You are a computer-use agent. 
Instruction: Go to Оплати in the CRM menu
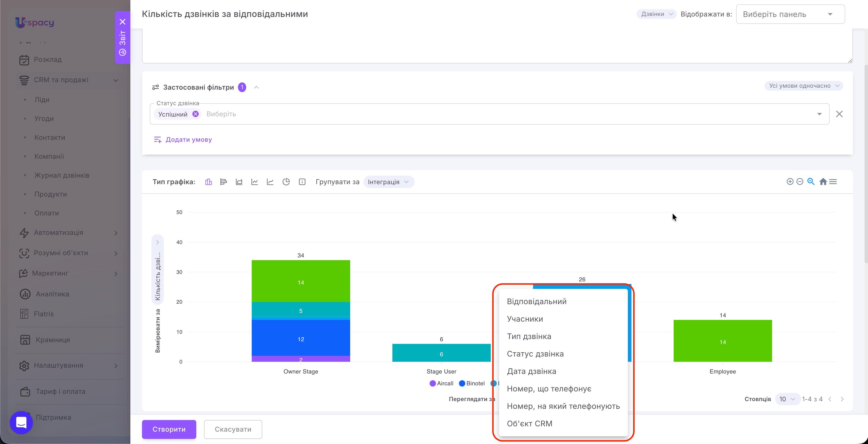(x=47, y=213)
